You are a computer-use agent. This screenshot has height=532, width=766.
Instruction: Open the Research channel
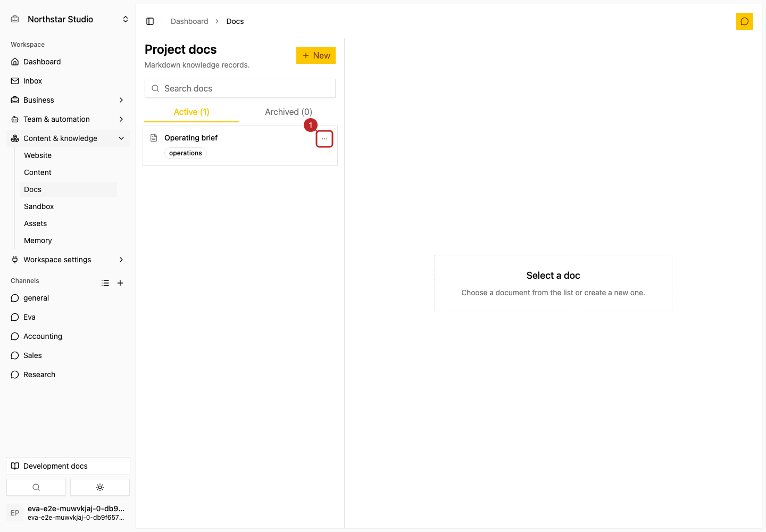pyautogui.click(x=68, y=375)
